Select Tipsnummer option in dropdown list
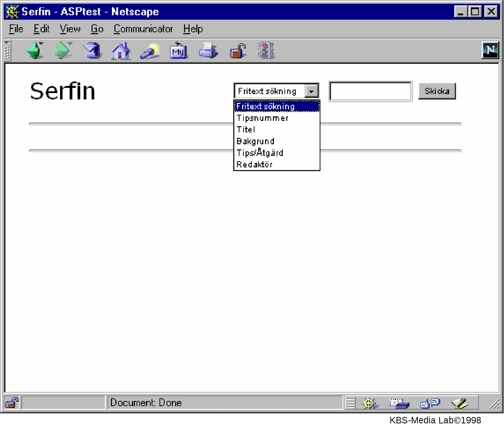Image resolution: width=504 pixels, height=431 pixels. click(277, 118)
